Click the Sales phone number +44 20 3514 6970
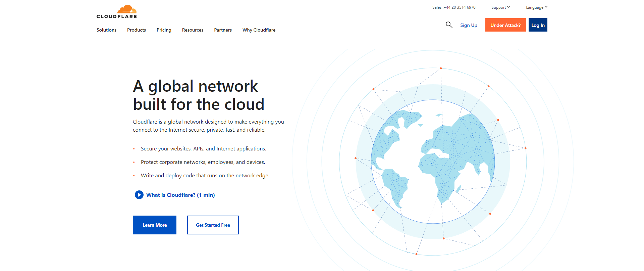644x271 pixels. pos(460,7)
